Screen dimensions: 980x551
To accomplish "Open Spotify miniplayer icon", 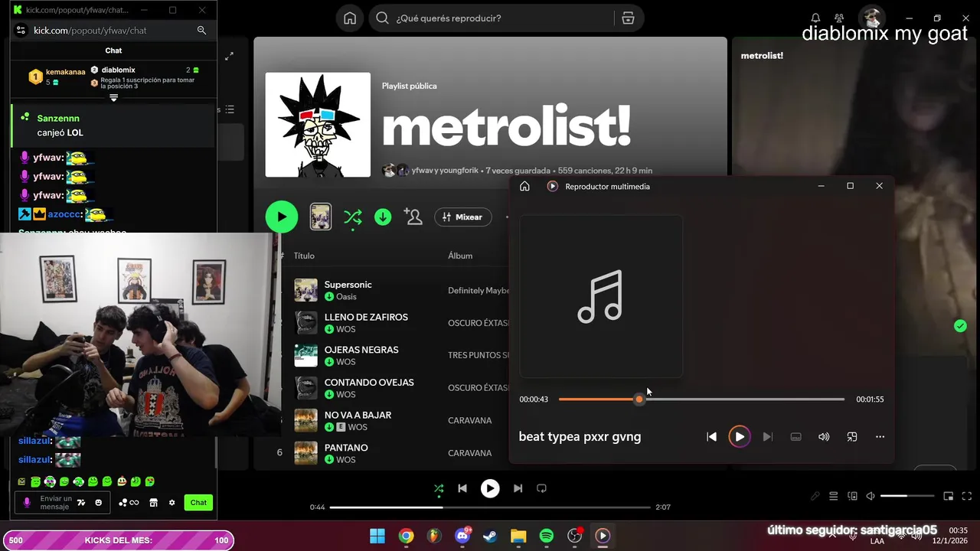I will pos(948,496).
